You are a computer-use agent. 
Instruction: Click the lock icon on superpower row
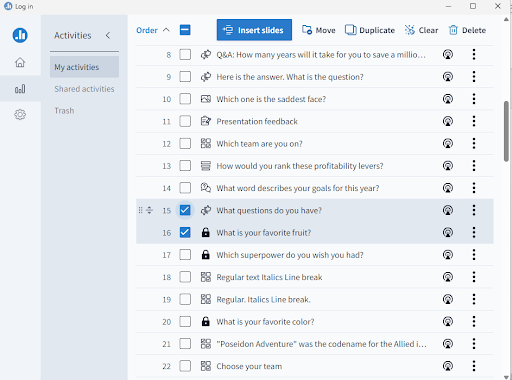[206, 255]
